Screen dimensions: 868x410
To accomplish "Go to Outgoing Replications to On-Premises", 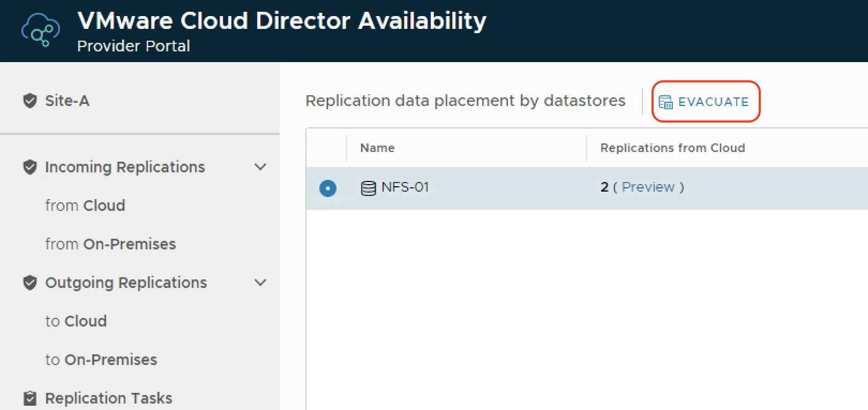I will pos(101,360).
